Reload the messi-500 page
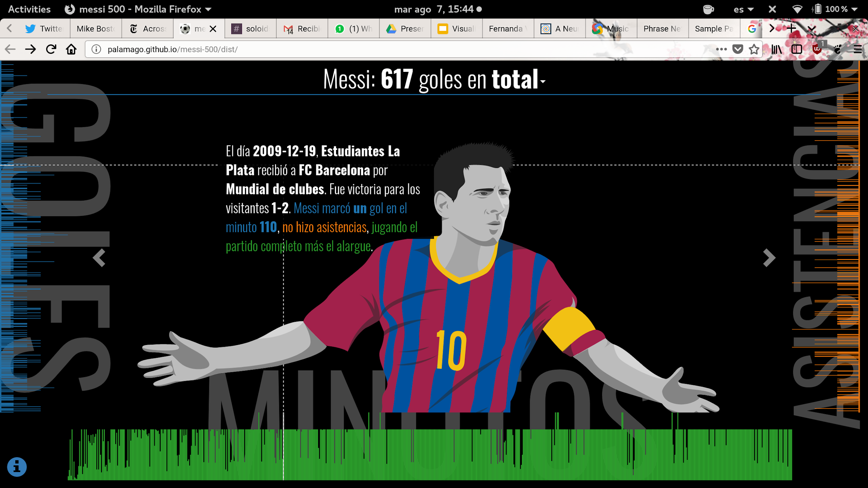 tap(51, 49)
